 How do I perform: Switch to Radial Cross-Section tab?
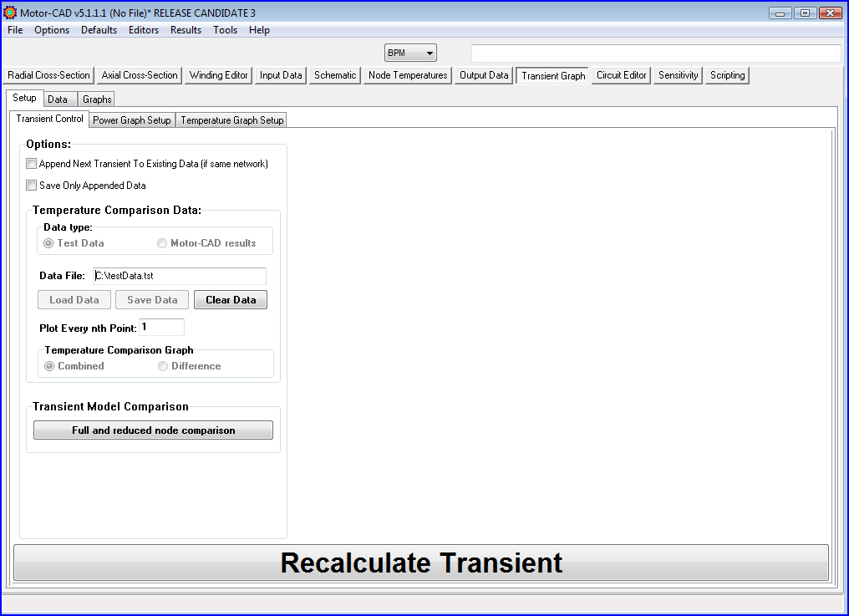coord(48,75)
